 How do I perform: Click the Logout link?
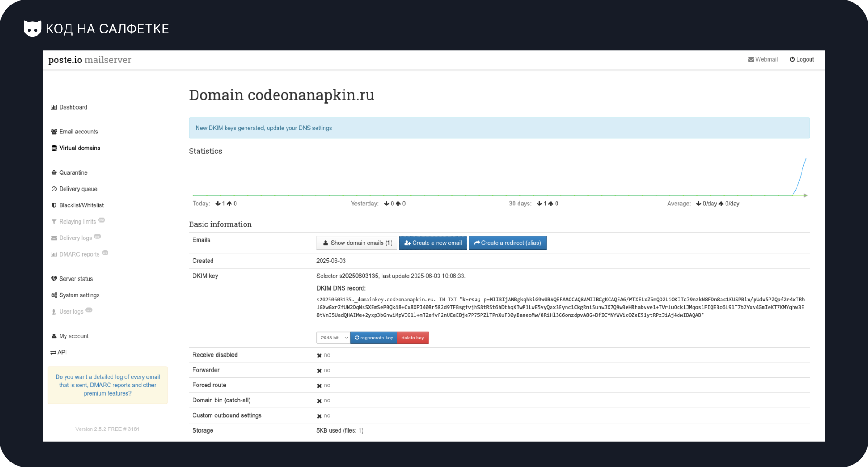pos(802,59)
